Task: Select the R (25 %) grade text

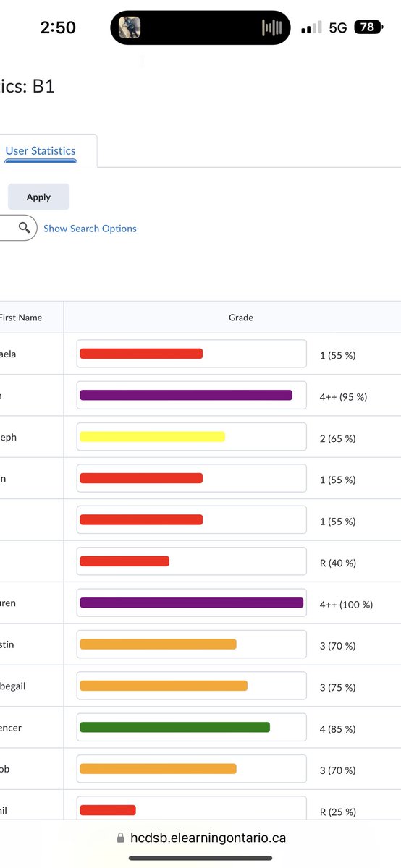Action: pyautogui.click(x=337, y=812)
